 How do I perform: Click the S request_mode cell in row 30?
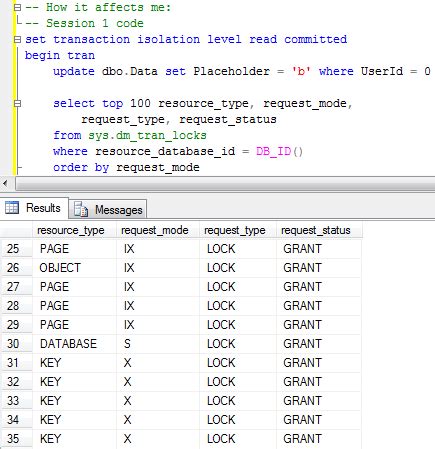point(158,344)
